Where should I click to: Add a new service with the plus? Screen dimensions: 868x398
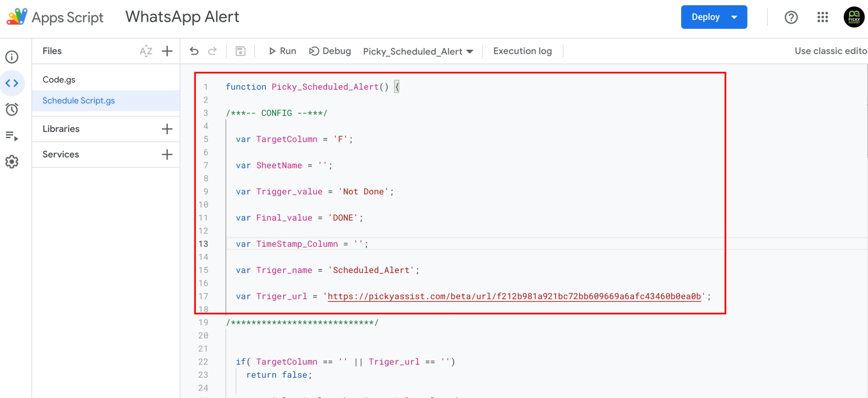point(167,154)
